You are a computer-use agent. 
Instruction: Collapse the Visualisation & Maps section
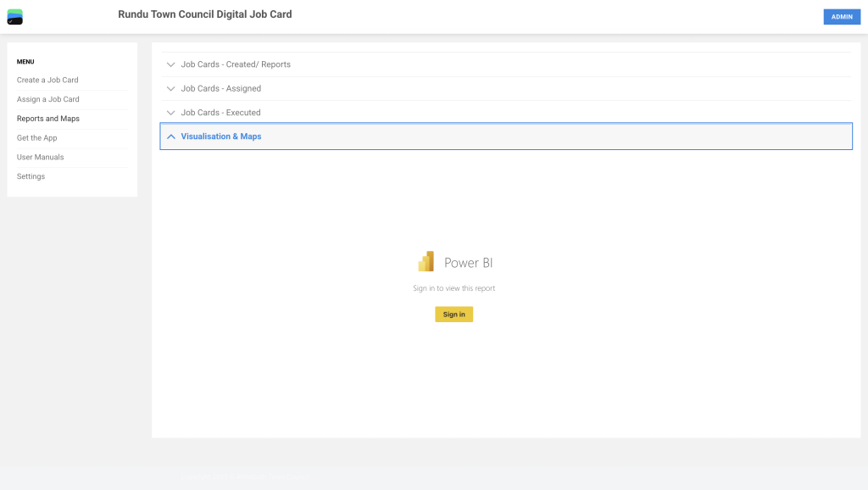(221, 136)
